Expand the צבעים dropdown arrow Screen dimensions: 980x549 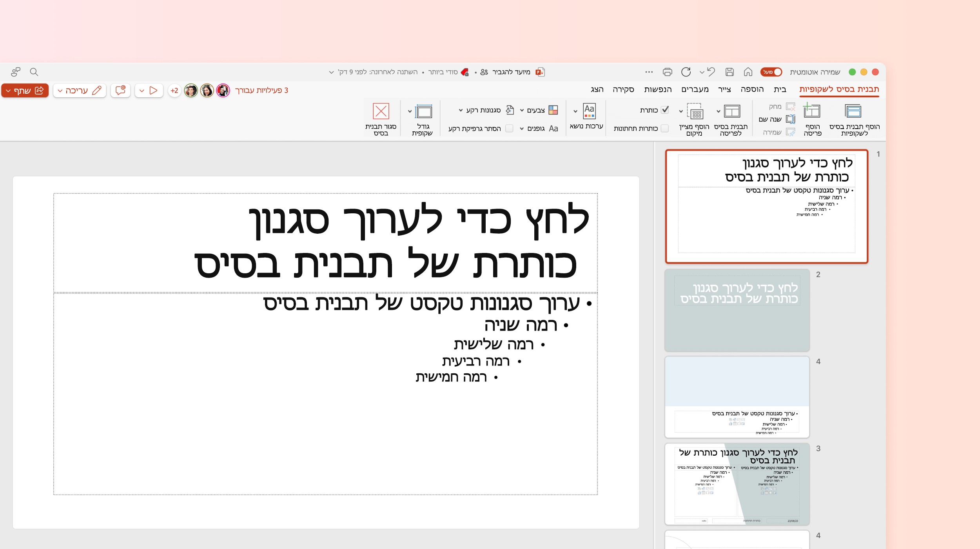[522, 110]
